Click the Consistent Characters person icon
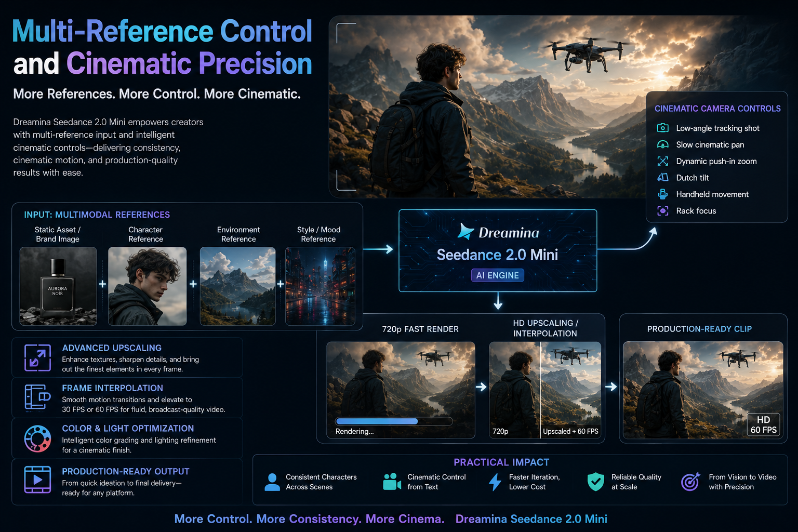Image resolution: width=798 pixels, height=532 pixels. 272,482
